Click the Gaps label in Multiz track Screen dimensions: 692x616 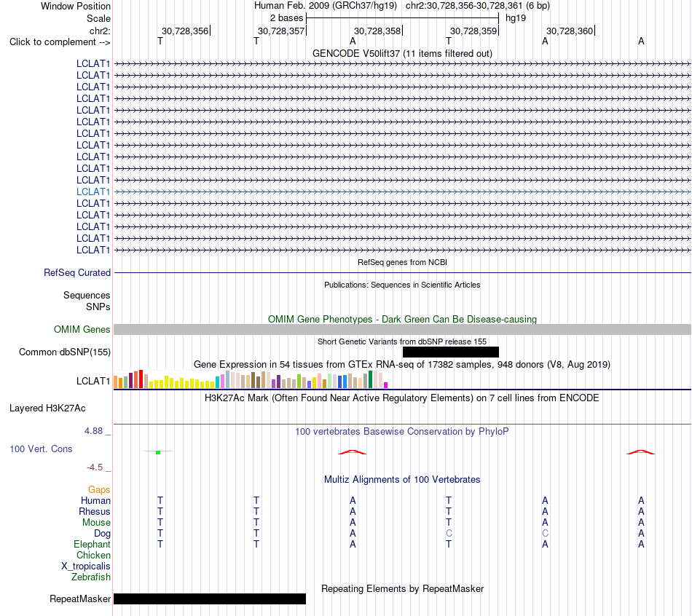99,489
